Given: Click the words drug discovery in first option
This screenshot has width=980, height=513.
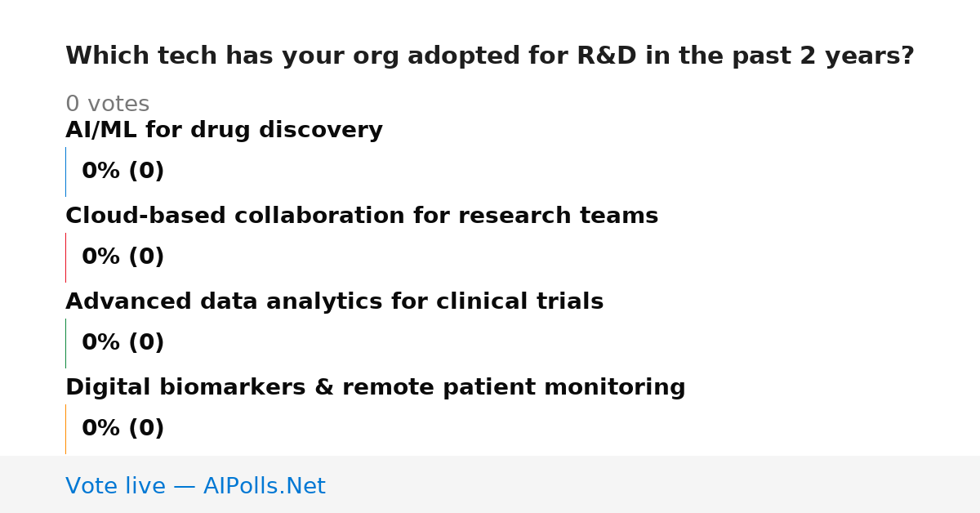Looking at the screenshot, I should (x=321, y=131).
